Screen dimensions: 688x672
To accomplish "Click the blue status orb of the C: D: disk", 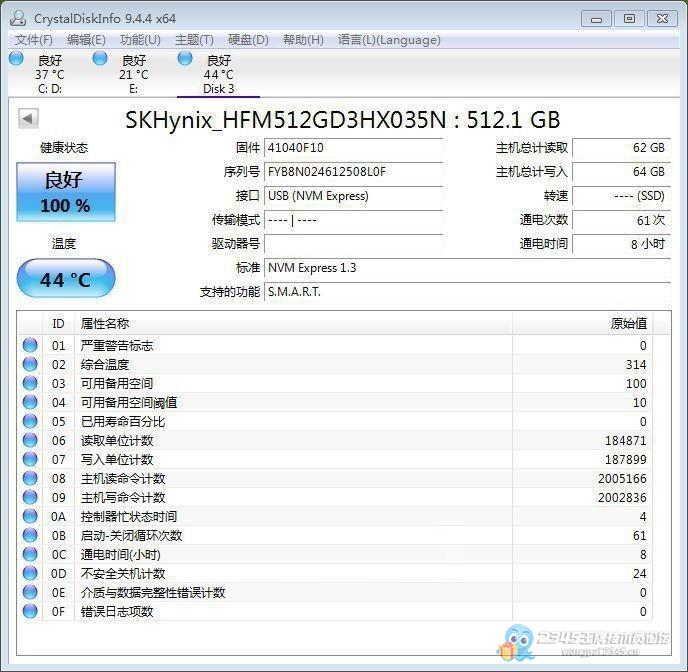I will pyautogui.click(x=16, y=58).
